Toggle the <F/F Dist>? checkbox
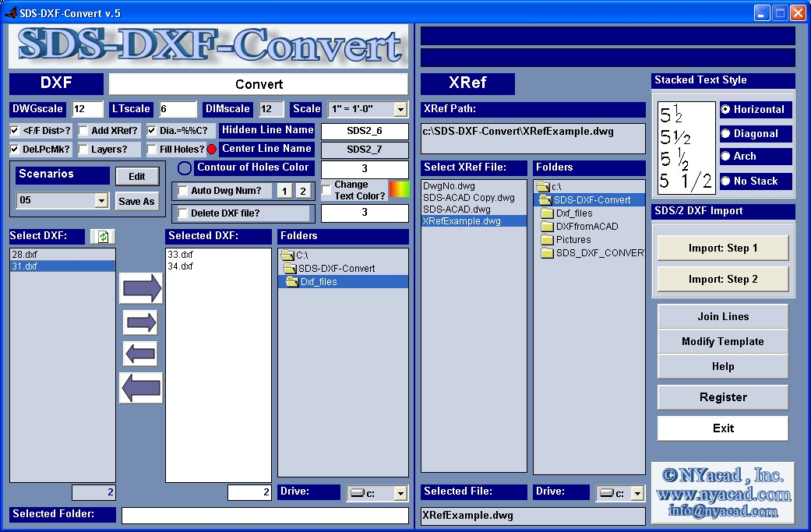811x532 pixels. click(x=15, y=131)
